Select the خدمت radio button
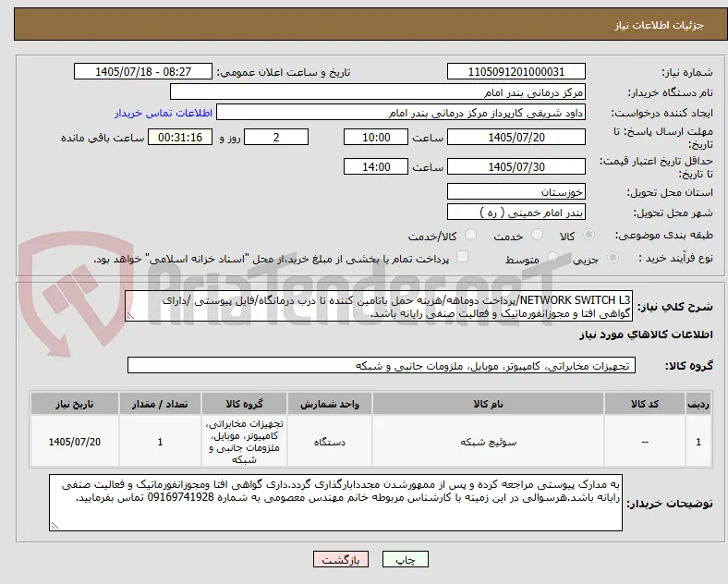This screenshot has width=728, height=584. pos(537,235)
